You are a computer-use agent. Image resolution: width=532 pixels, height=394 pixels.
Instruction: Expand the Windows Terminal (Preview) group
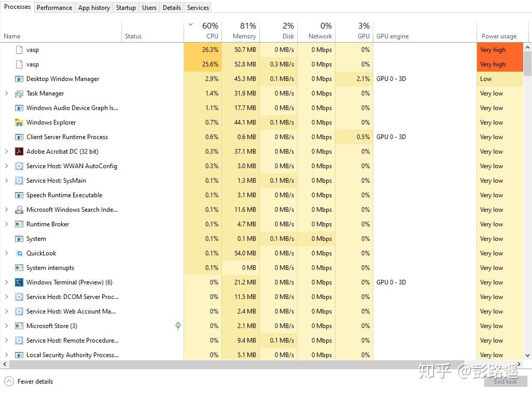point(5,282)
